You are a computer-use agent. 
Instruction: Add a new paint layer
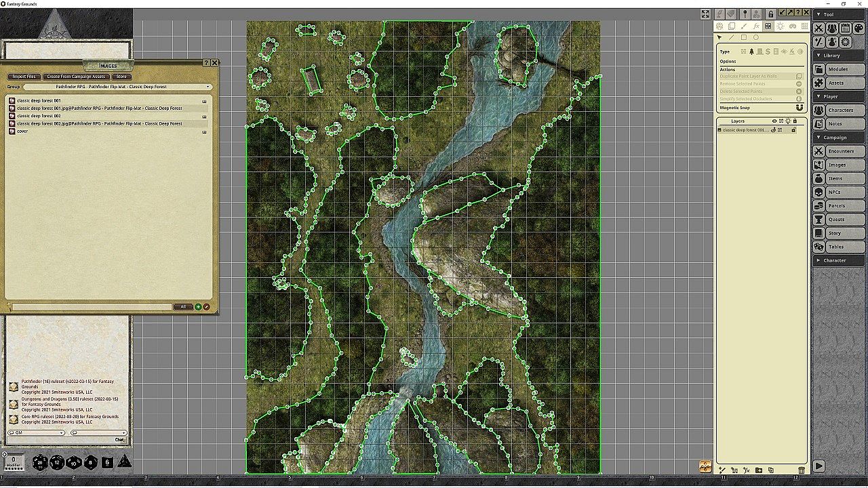[722, 470]
